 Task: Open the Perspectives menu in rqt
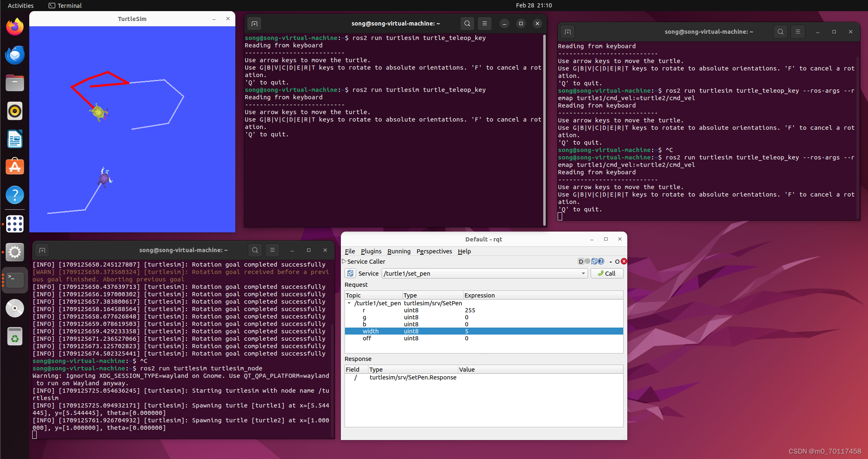[434, 251]
